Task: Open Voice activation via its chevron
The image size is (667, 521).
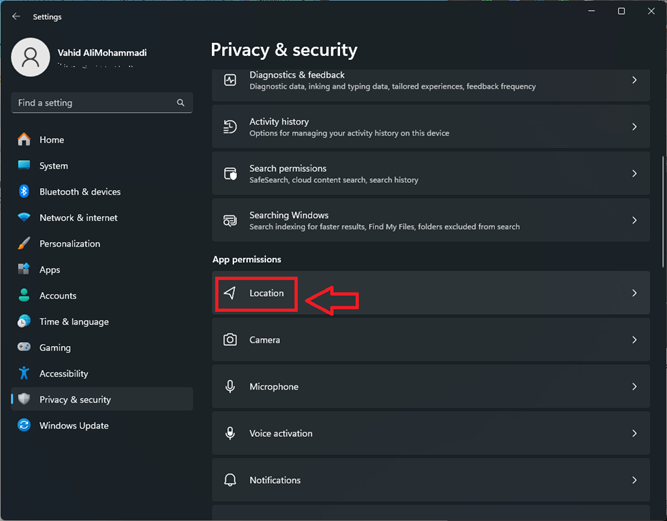Action: 634,433
